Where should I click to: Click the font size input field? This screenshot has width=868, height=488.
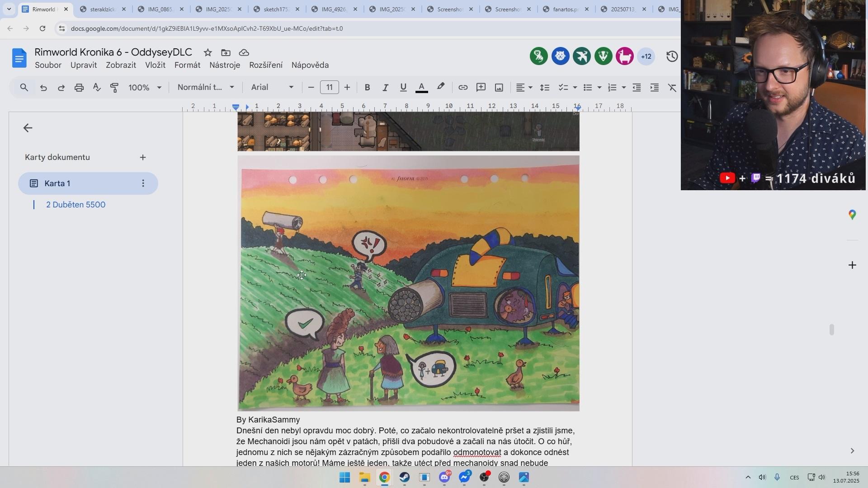(330, 88)
